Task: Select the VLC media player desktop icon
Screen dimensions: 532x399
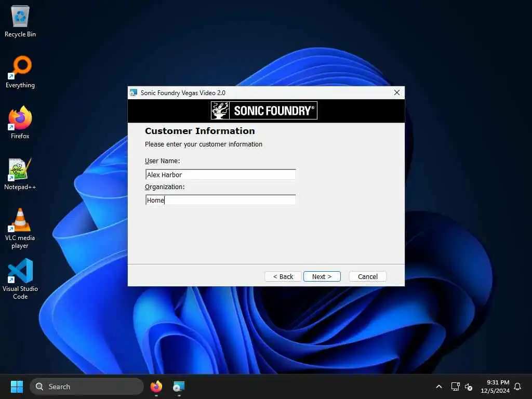Action: (x=20, y=229)
